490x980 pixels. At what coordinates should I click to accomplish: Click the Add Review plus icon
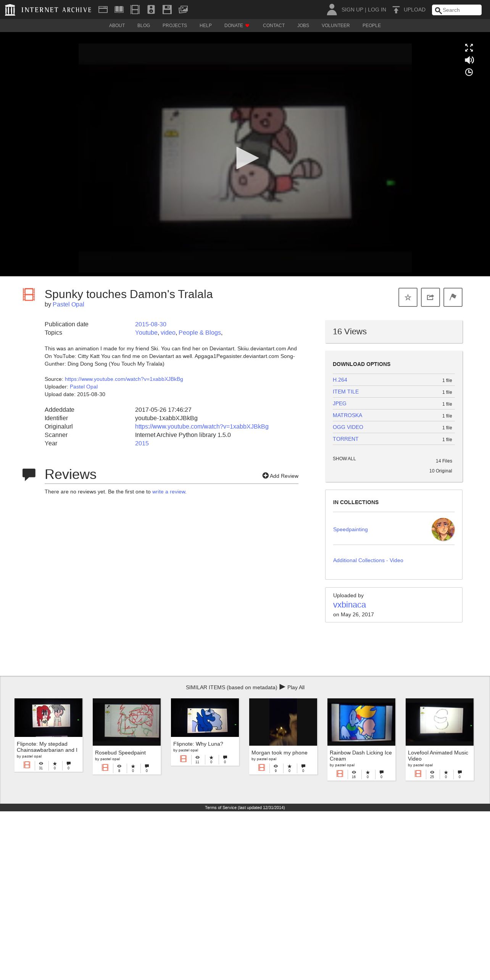[265, 475]
